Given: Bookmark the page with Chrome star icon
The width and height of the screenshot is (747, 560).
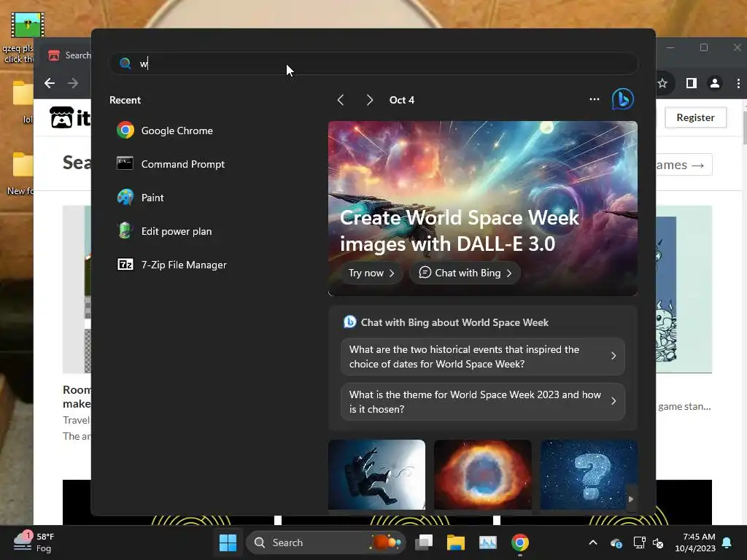Looking at the screenshot, I should (x=662, y=84).
